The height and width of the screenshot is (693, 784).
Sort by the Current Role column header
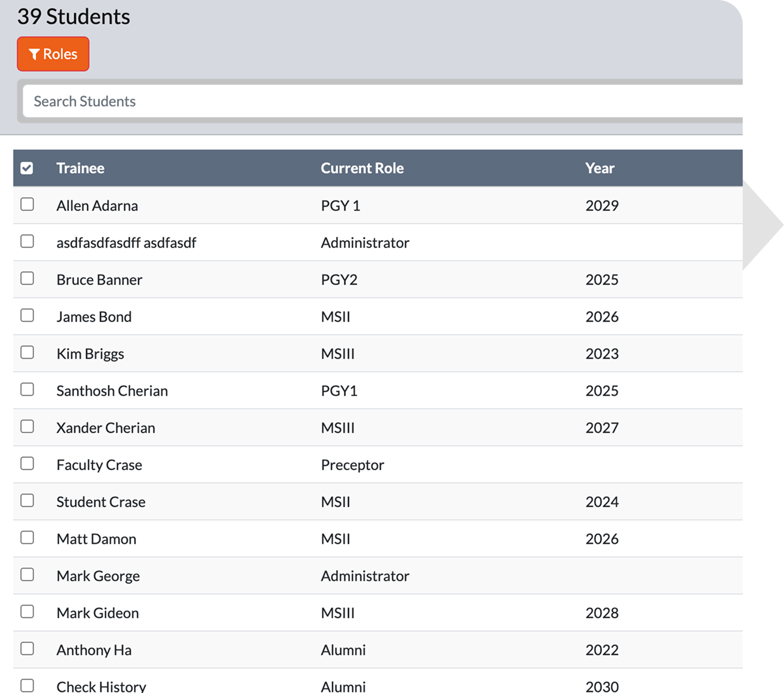(362, 168)
